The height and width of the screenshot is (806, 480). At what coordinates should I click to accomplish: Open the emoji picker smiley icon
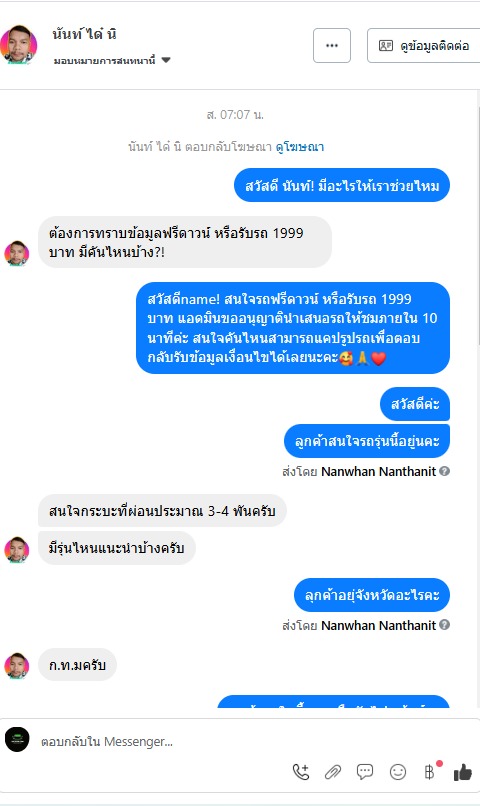pyautogui.click(x=398, y=772)
